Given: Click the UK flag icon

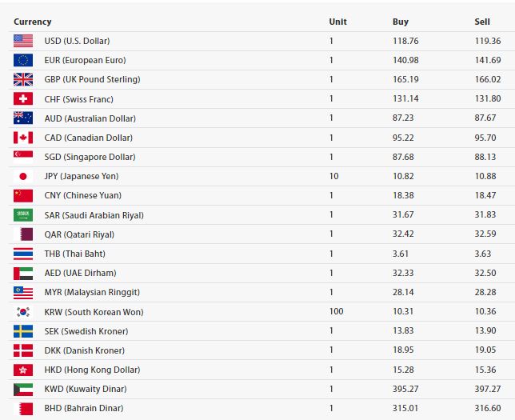Looking at the screenshot, I should click(x=23, y=79).
